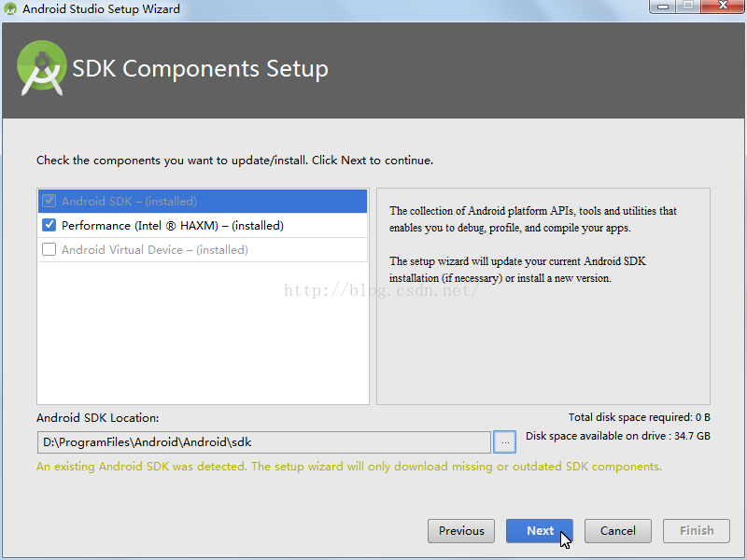The image size is (747, 560).
Task: Go back with the Previous button
Action: pos(461,531)
